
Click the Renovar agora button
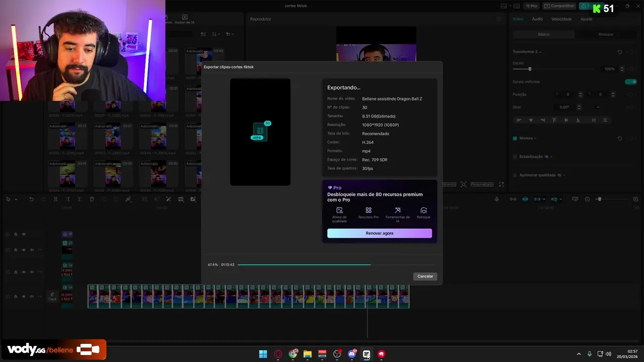click(x=379, y=233)
